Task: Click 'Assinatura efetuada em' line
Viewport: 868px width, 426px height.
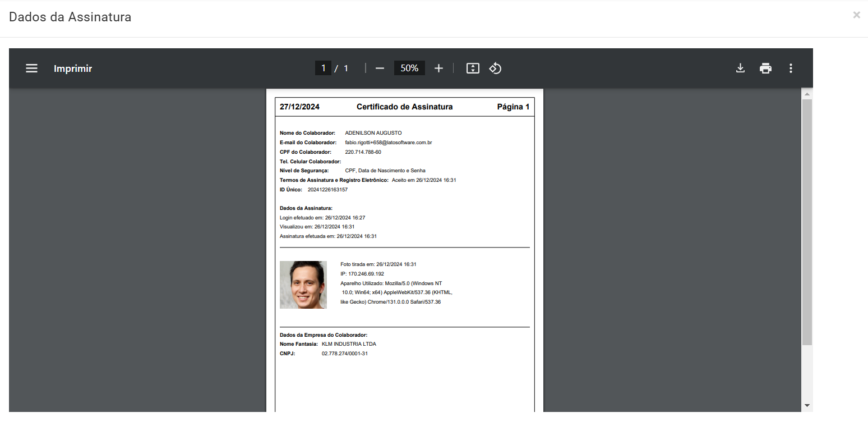Action: click(328, 236)
